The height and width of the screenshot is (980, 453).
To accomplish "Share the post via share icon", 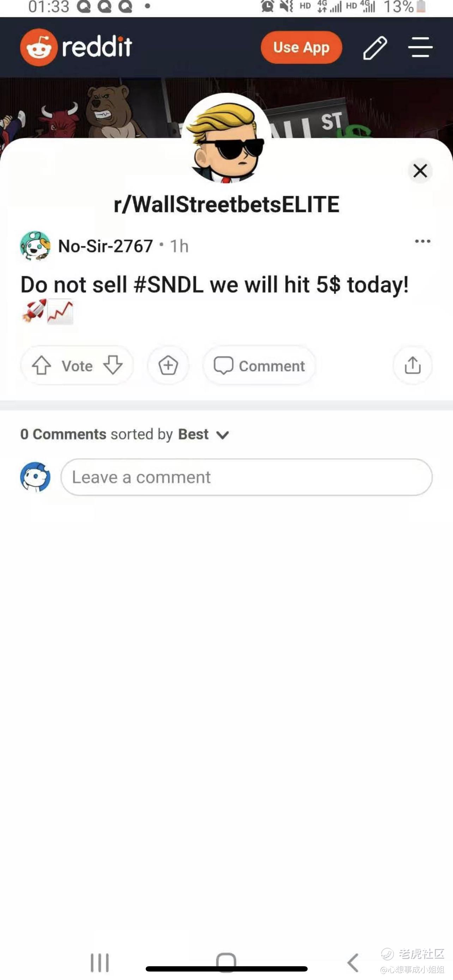I will (x=412, y=365).
